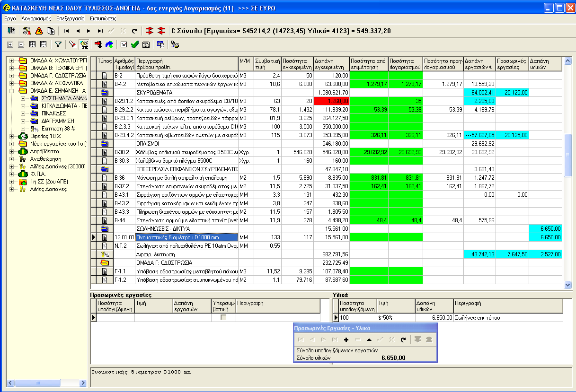576x392 pixels.
Task: Open the Εκτυπώσεις menu
Action: [x=103, y=18]
